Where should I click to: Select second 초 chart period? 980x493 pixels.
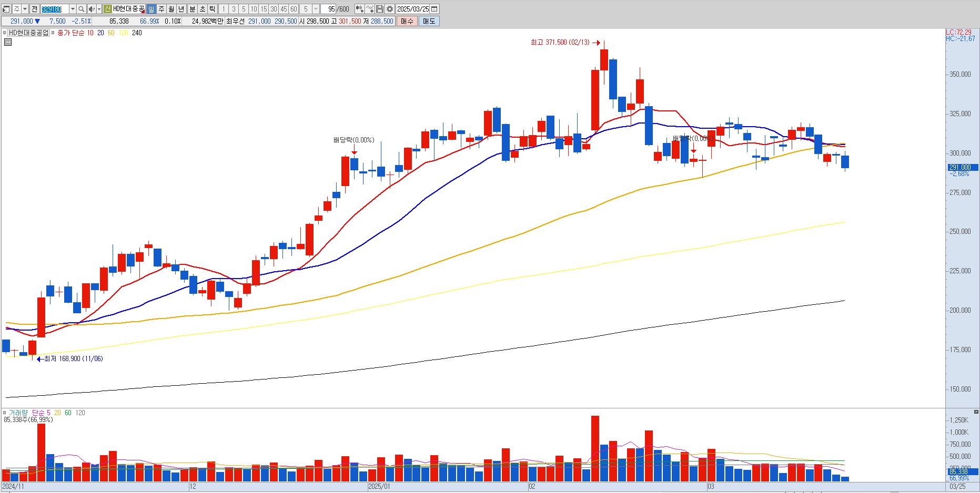[x=203, y=9]
